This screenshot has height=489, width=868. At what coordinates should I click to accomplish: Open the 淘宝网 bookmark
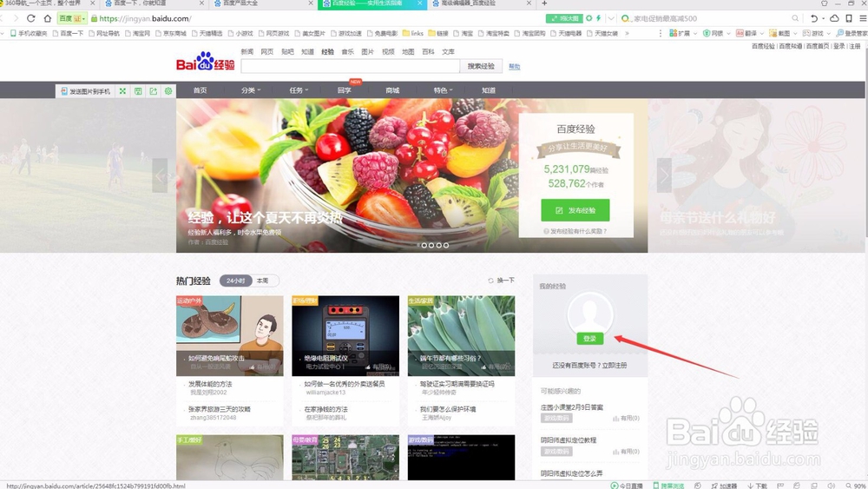coord(138,33)
